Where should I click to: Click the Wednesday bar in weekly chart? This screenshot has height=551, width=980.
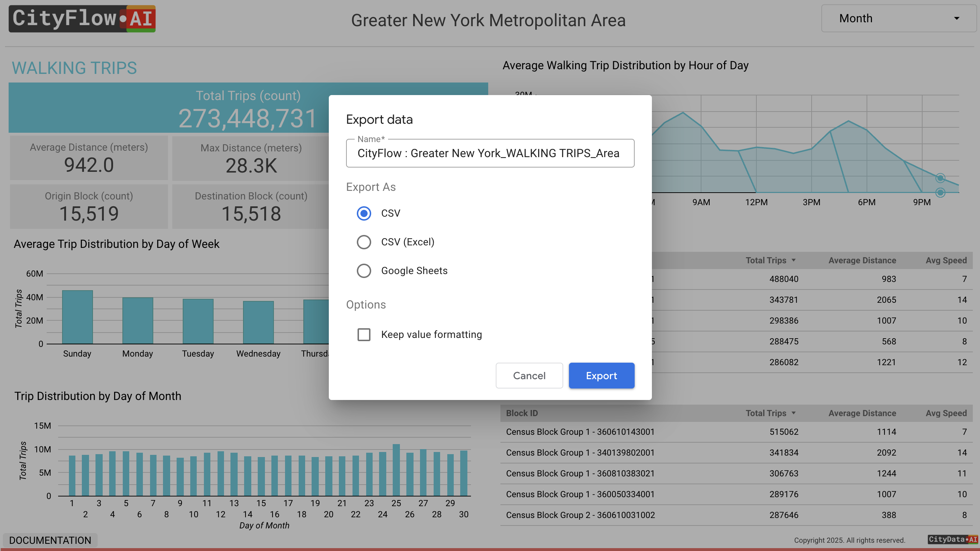click(x=258, y=322)
